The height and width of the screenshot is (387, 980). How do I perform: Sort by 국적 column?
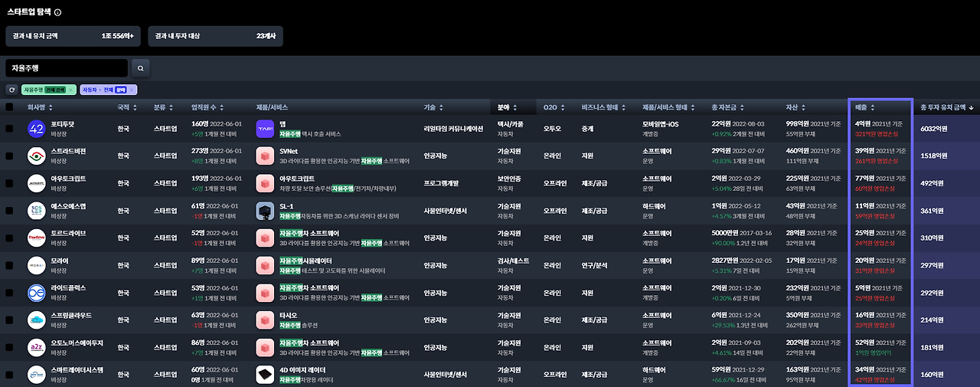(x=126, y=107)
